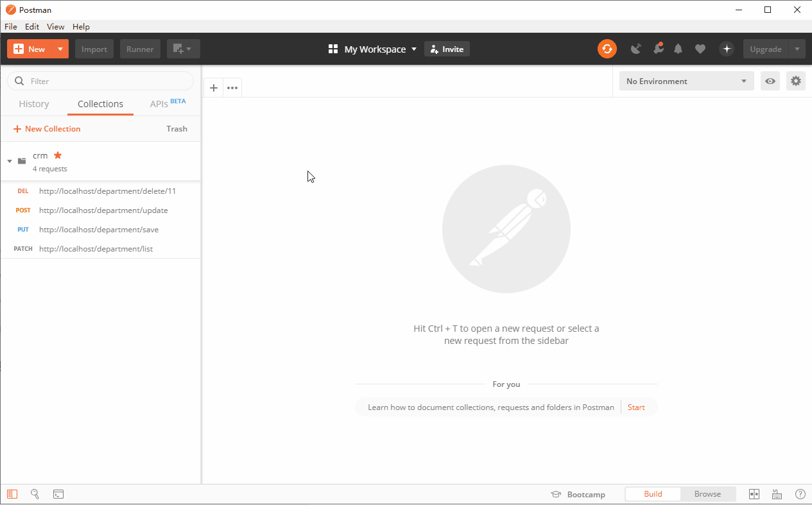This screenshot has height=505, width=812.
Task: Toggle the sidebar with the bottom-left icon
Action: coord(12,494)
